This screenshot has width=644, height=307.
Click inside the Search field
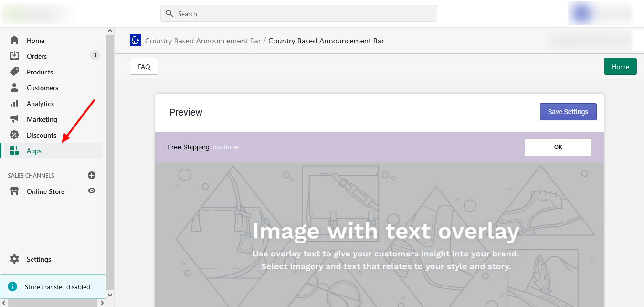point(306,14)
